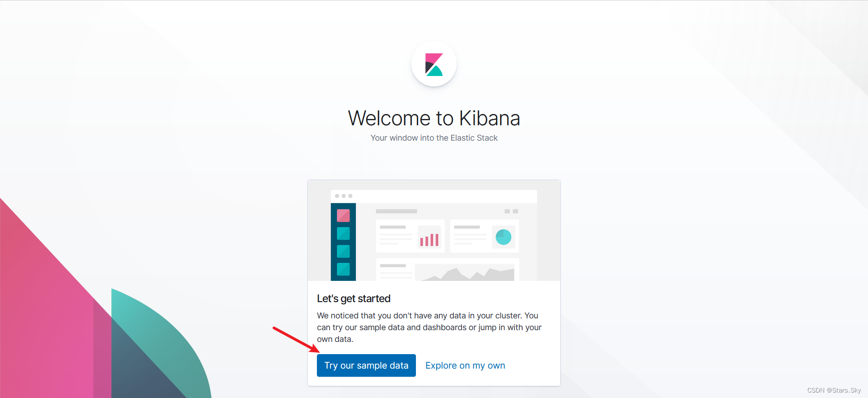Click the Welcome to Kibana heading
868x398 pixels.
pos(434,118)
